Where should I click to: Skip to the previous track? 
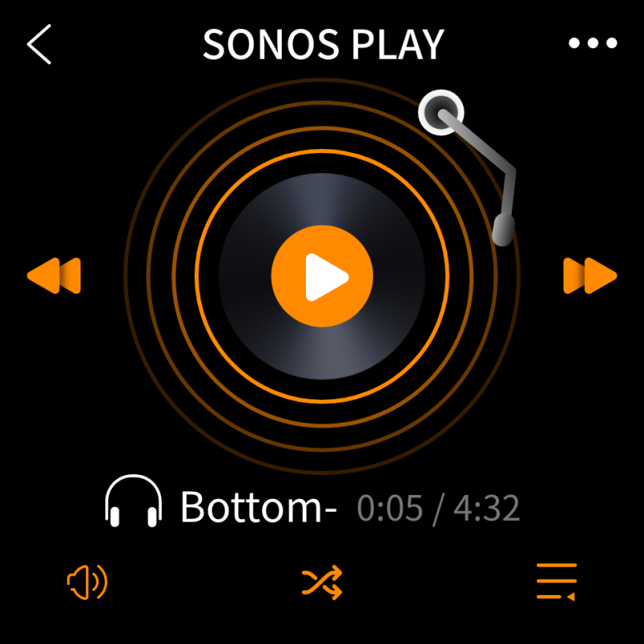tap(54, 275)
